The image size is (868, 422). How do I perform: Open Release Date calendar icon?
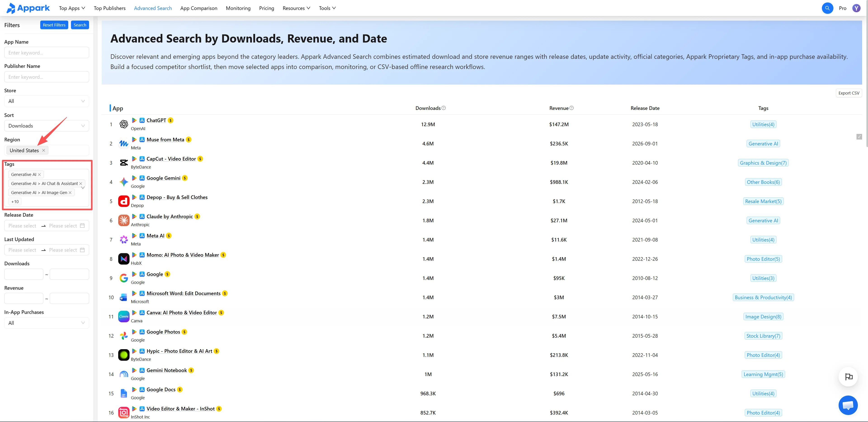pyautogui.click(x=82, y=225)
